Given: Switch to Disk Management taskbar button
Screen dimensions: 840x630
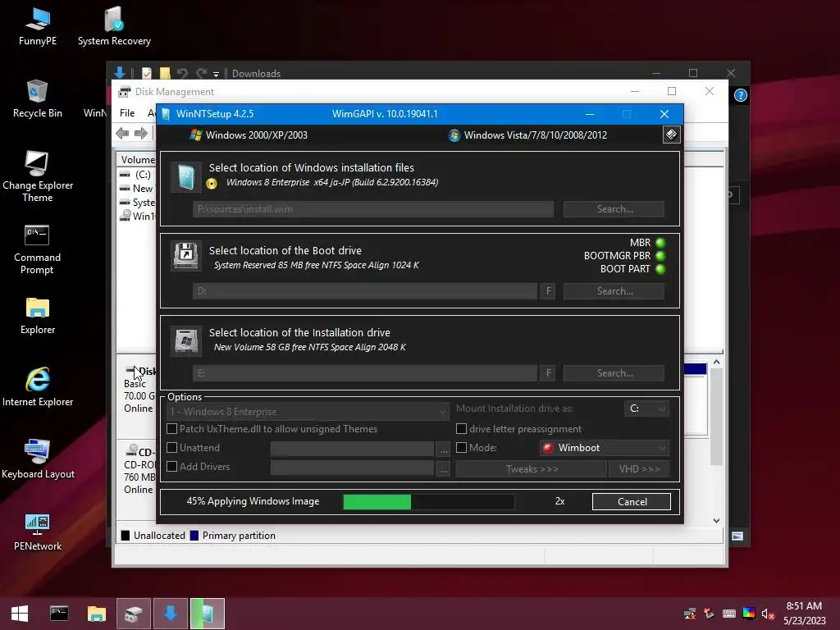Looking at the screenshot, I should [134, 614].
